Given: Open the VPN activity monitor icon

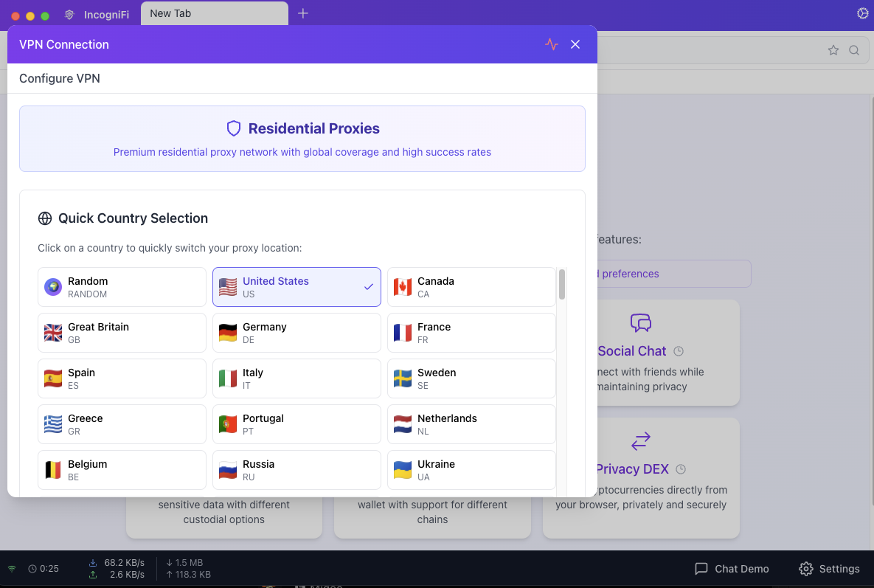Looking at the screenshot, I should pos(552,44).
